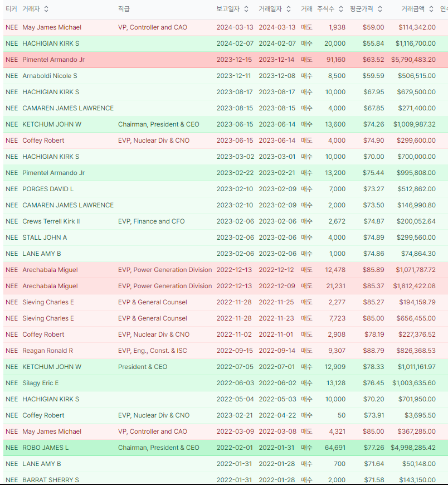Click the $1,116,700.00 transaction amount
448x485 pixels.
pos(416,43)
